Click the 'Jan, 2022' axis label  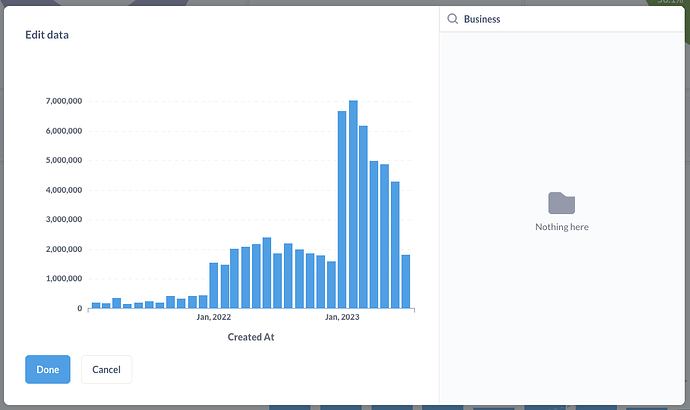click(x=213, y=317)
